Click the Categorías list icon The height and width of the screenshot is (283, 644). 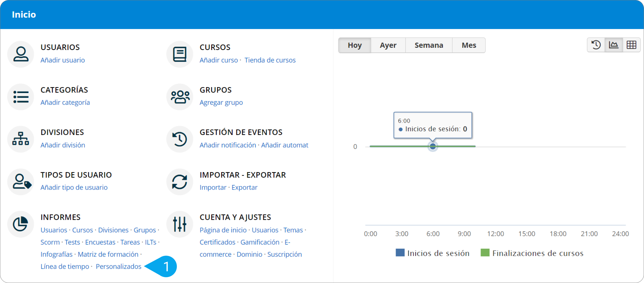pyautogui.click(x=21, y=97)
